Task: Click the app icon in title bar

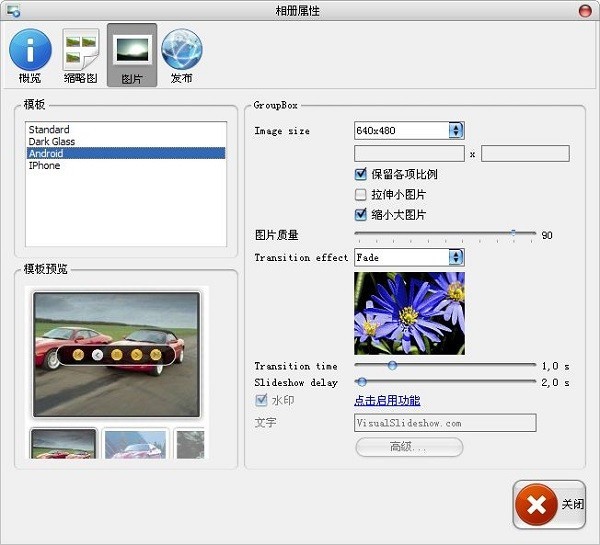Action: pos(13,11)
